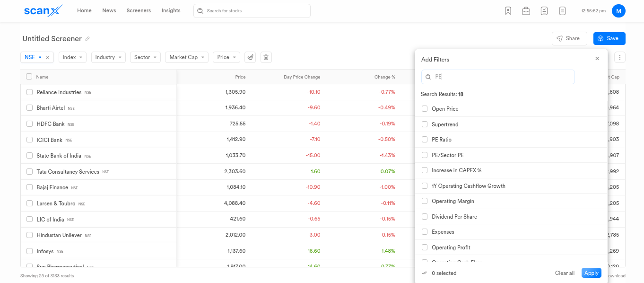Sort by the Price column header

pos(240,77)
